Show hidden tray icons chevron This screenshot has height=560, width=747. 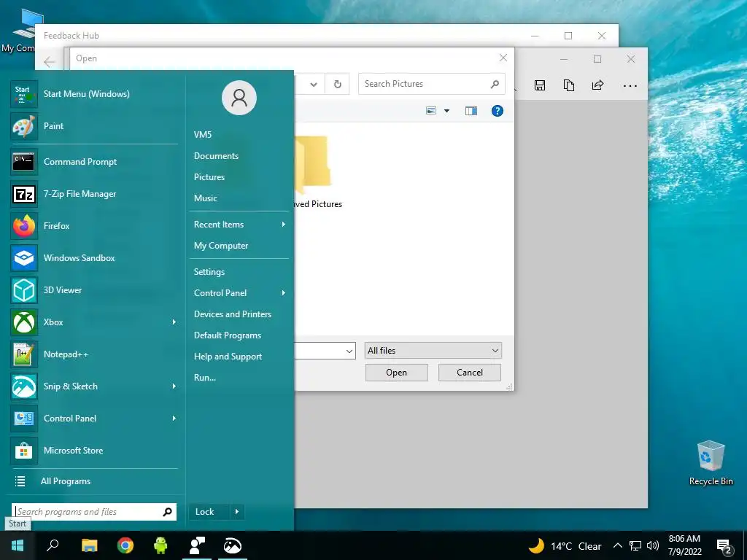(617, 545)
